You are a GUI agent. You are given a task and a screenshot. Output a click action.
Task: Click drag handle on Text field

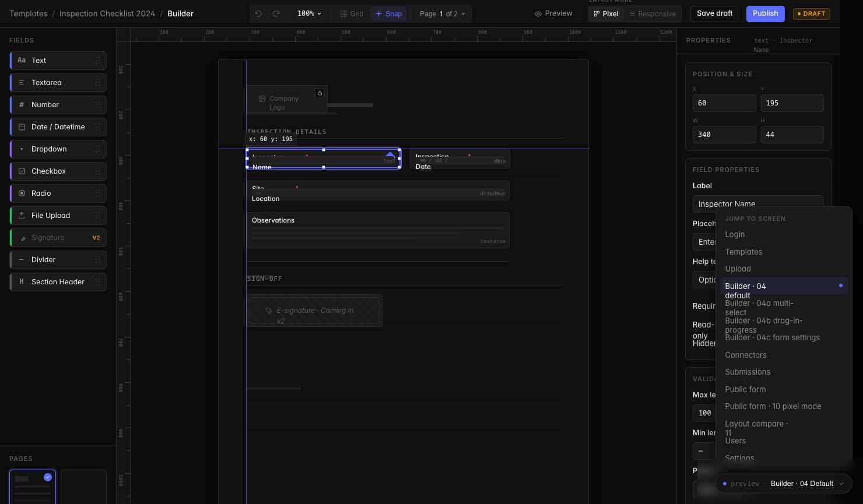click(97, 60)
